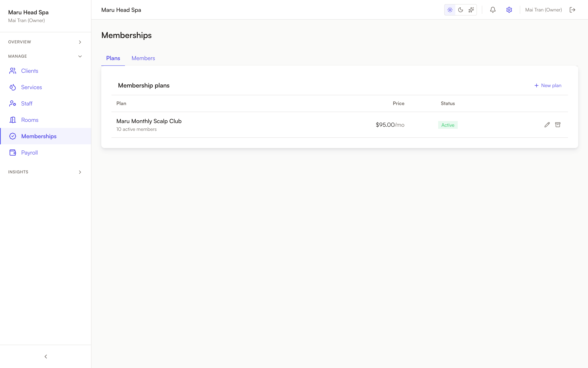Click Maru Head Spa sidebar title
The height and width of the screenshot is (368, 588).
tap(28, 12)
